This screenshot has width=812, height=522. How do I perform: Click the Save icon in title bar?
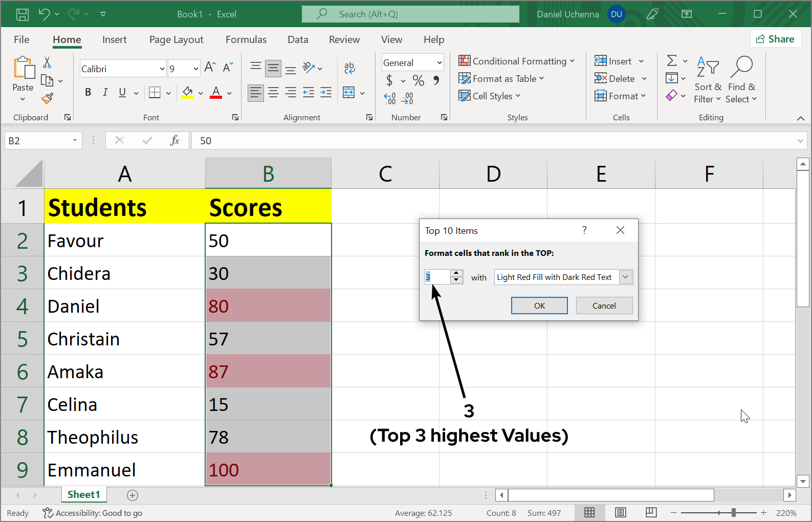23,14
